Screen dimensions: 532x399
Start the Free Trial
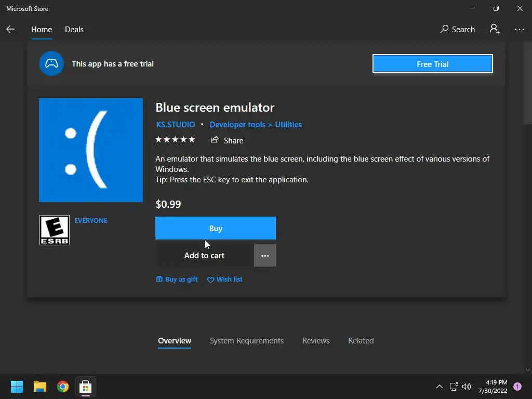tap(433, 64)
